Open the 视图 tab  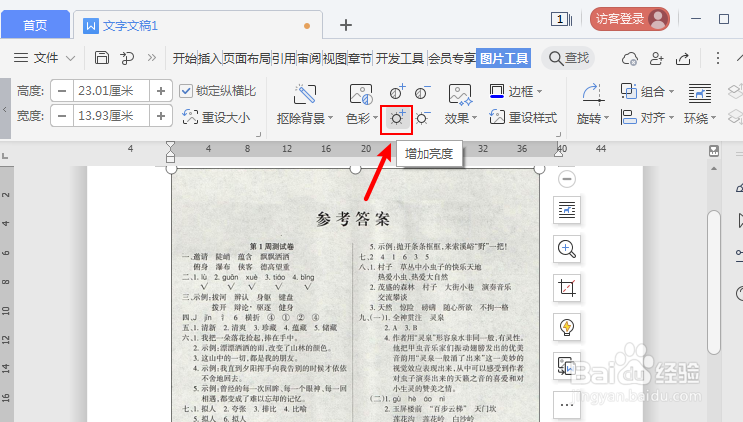(335, 58)
